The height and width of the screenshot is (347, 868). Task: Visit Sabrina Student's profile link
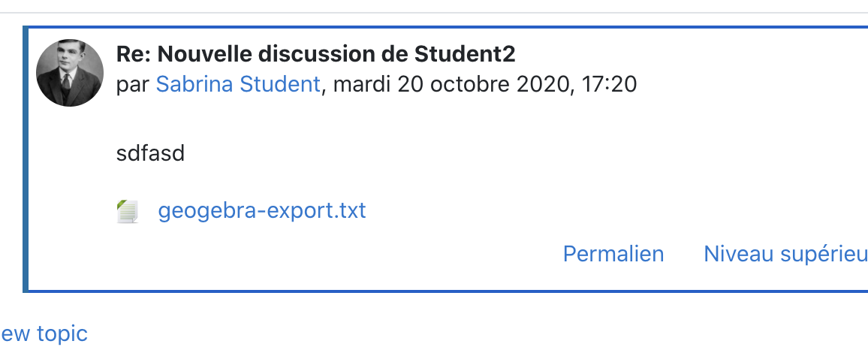click(x=238, y=85)
